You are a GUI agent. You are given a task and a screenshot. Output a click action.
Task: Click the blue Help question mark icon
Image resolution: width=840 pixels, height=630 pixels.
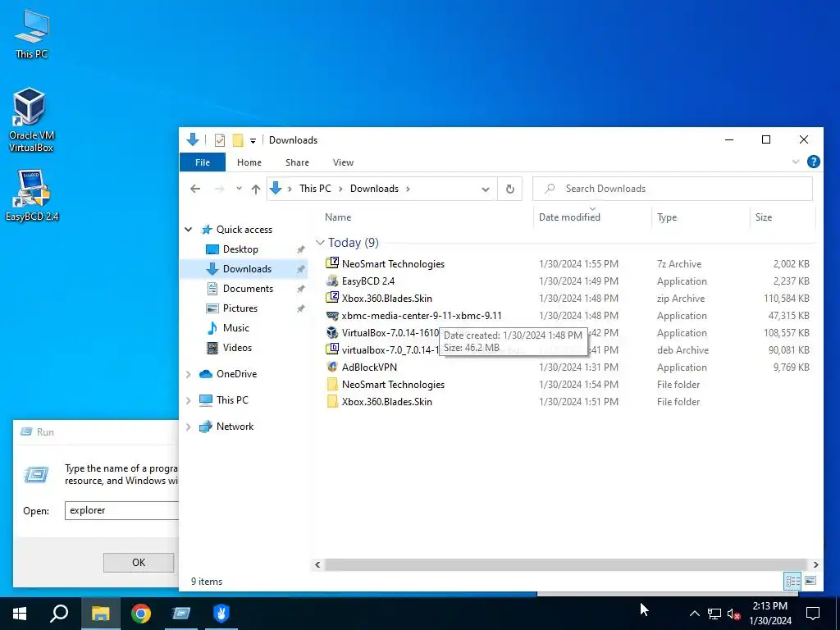[813, 162]
